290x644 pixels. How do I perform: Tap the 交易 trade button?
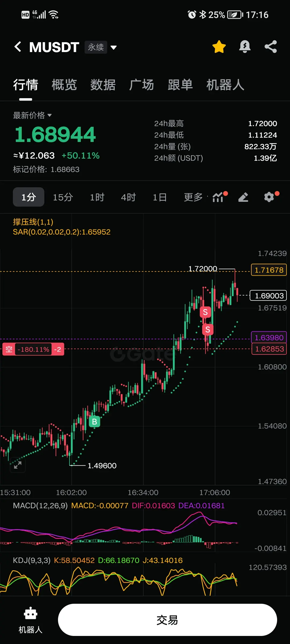tap(167, 620)
